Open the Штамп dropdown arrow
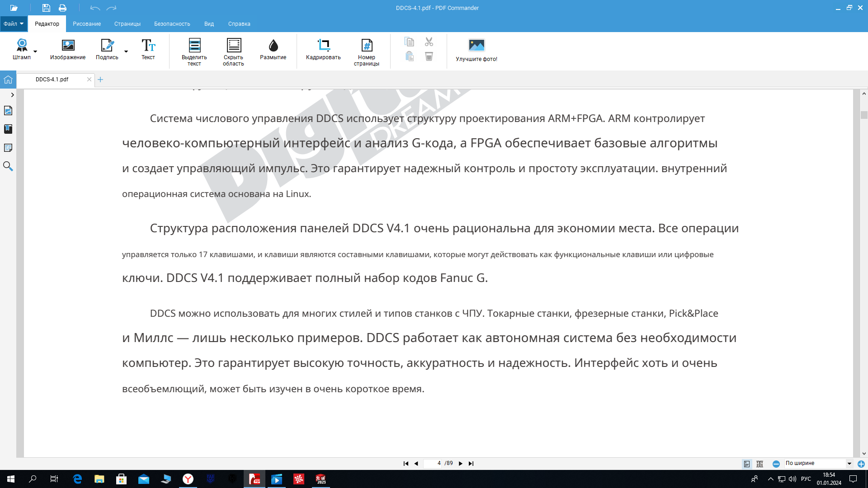The width and height of the screenshot is (868, 488). (x=35, y=52)
